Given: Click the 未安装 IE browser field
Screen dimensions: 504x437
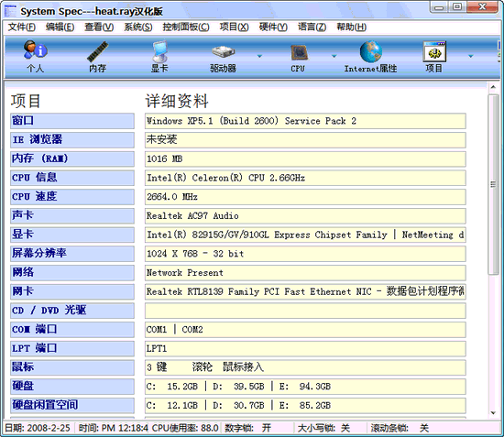Looking at the screenshot, I should 305,140.
